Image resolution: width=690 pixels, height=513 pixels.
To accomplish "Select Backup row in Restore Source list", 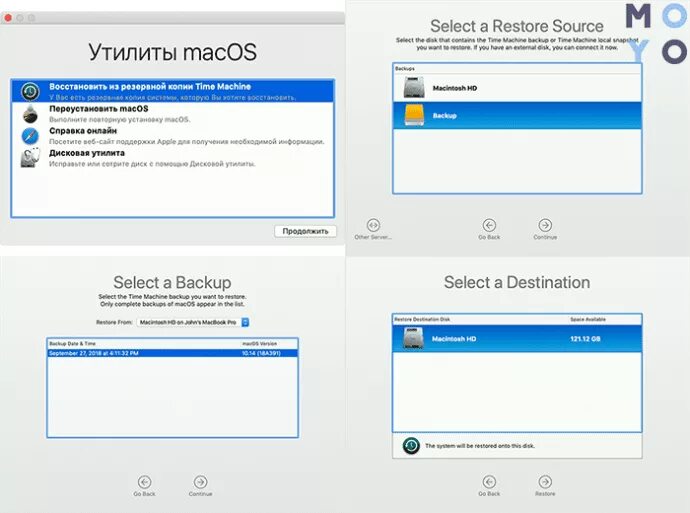I will (x=517, y=115).
